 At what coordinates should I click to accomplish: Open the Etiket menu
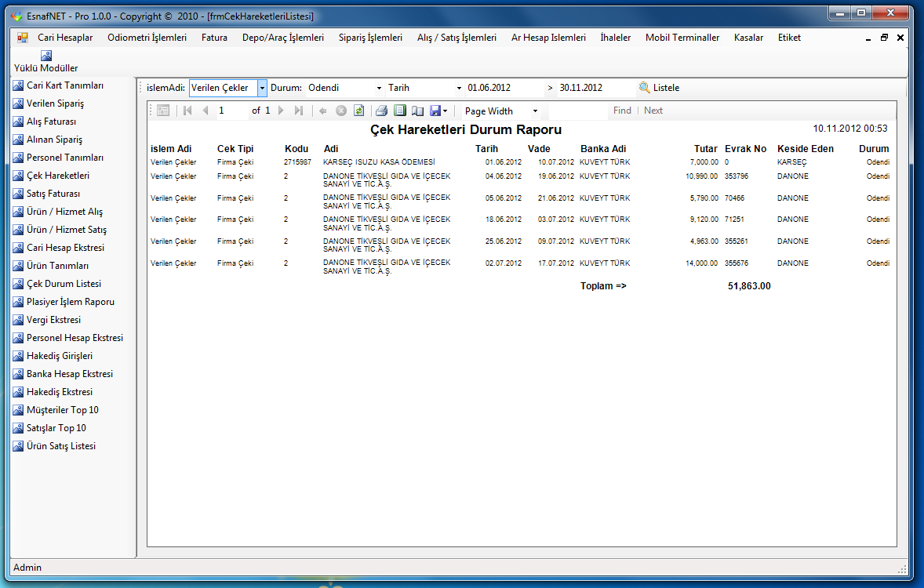coord(789,38)
